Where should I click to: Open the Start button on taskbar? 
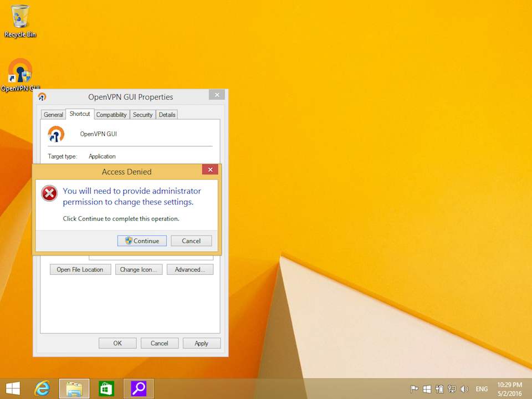[13, 388]
